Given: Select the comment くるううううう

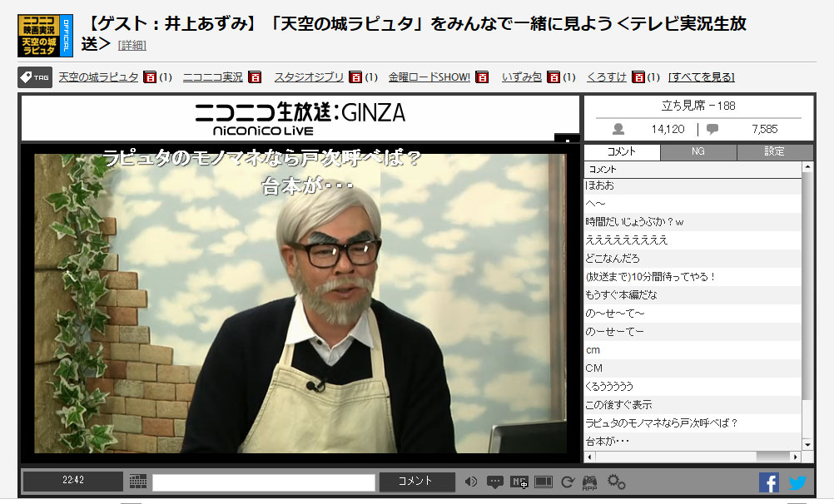Looking at the screenshot, I should 693,387.
